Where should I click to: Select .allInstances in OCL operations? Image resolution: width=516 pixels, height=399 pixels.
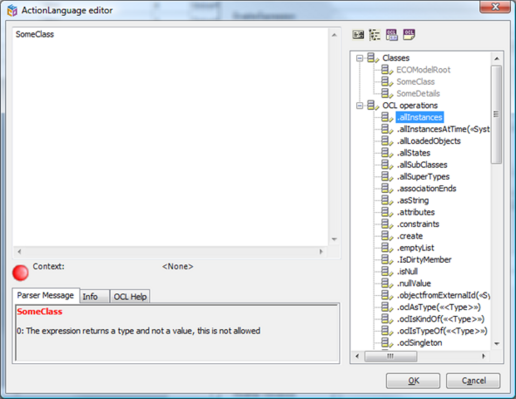pyautogui.click(x=420, y=117)
